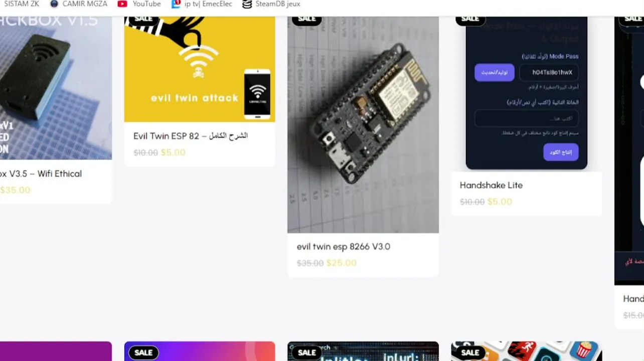644x361 pixels.
Task: Click SALE badge on the app icons product
Action: pyautogui.click(x=470, y=352)
